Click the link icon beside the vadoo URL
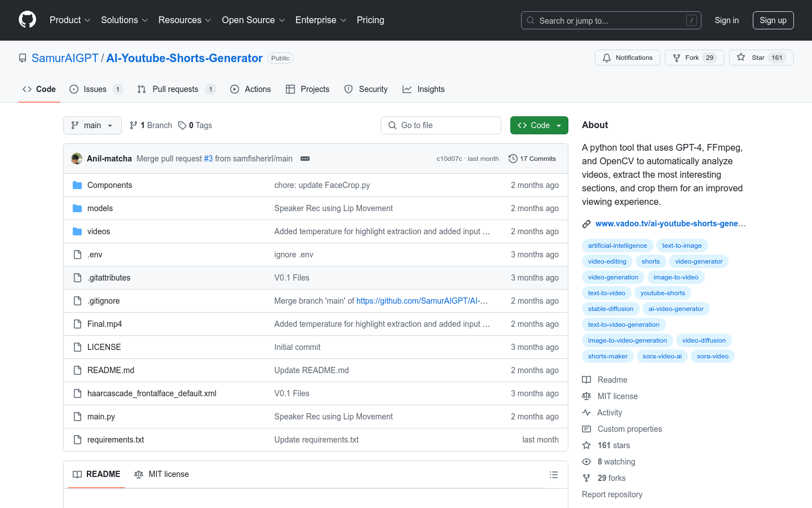The image size is (812, 508). [586, 224]
